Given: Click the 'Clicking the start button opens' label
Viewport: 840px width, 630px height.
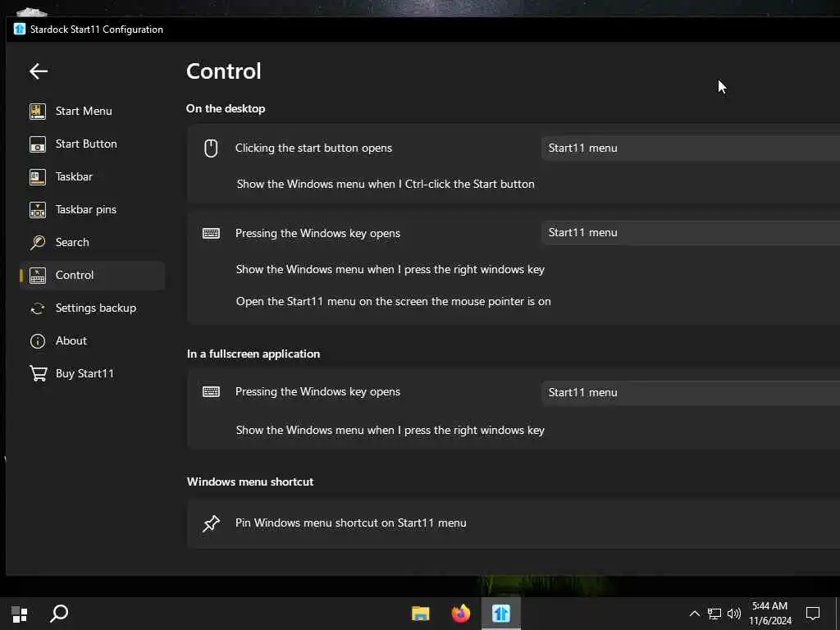Looking at the screenshot, I should tap(313, 148).
